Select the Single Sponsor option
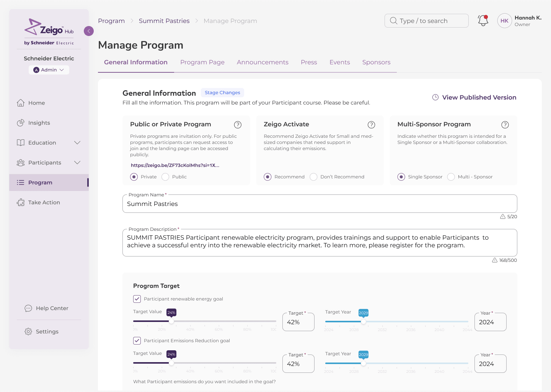The image size is (551, 392). [401, 177]
